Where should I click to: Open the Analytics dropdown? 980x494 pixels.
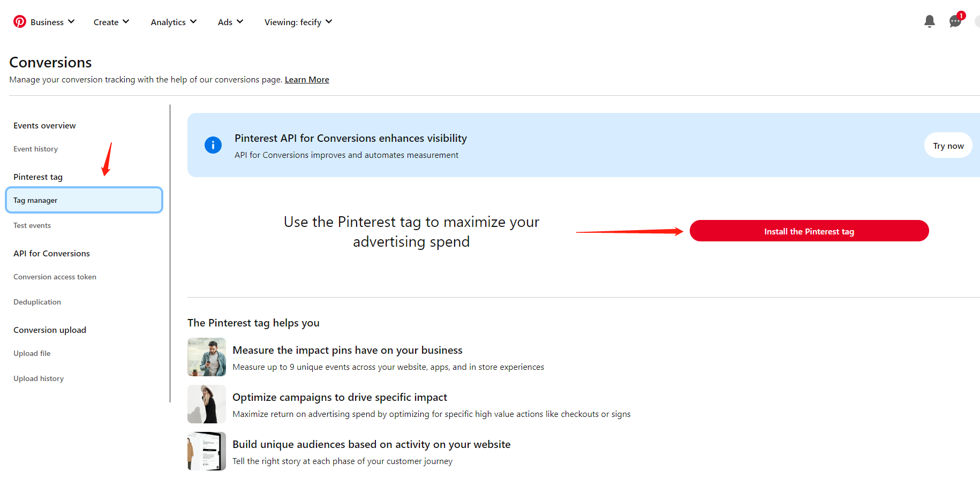[174, 22]
